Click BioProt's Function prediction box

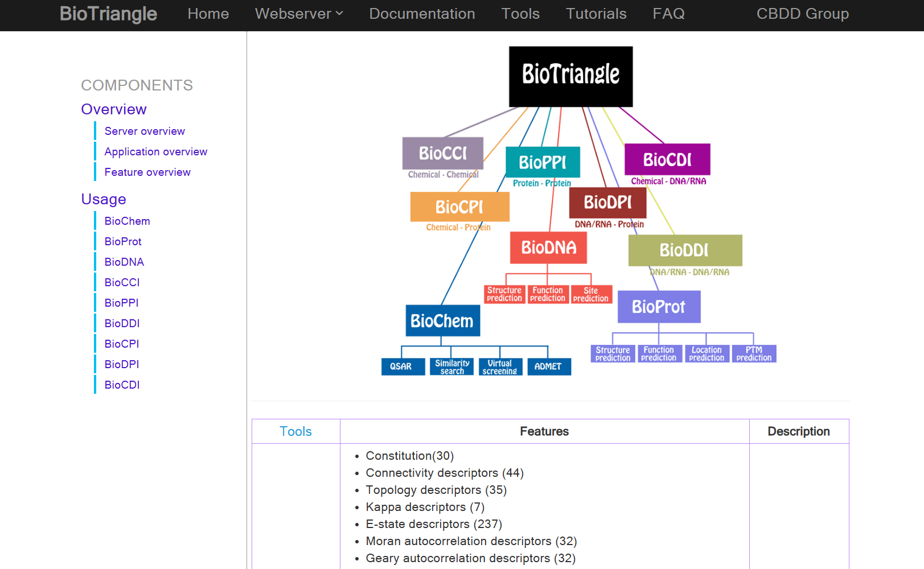(659, 354)
